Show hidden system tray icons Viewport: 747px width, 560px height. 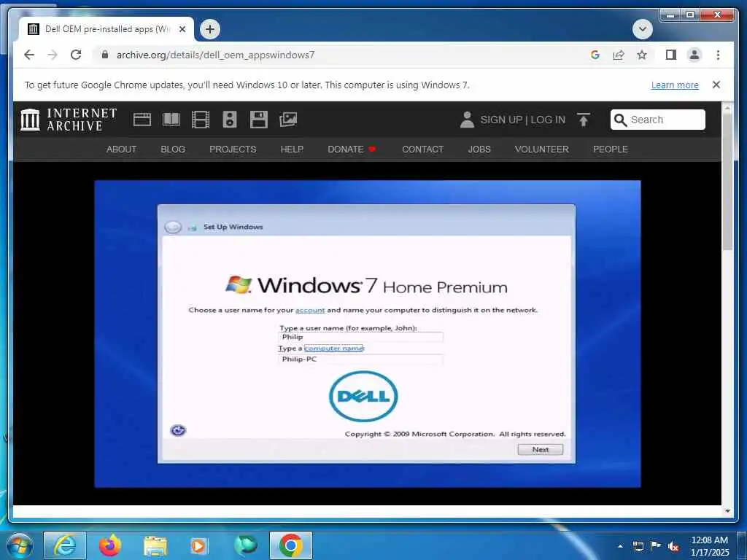[x=620, y=546]
